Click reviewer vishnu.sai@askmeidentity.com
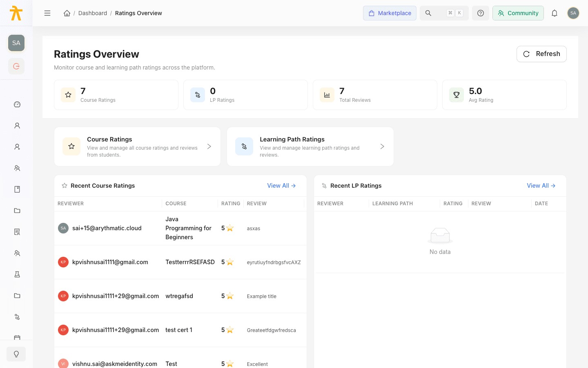The height and width of the screenshot is (368, 588). tap(115, 364)
